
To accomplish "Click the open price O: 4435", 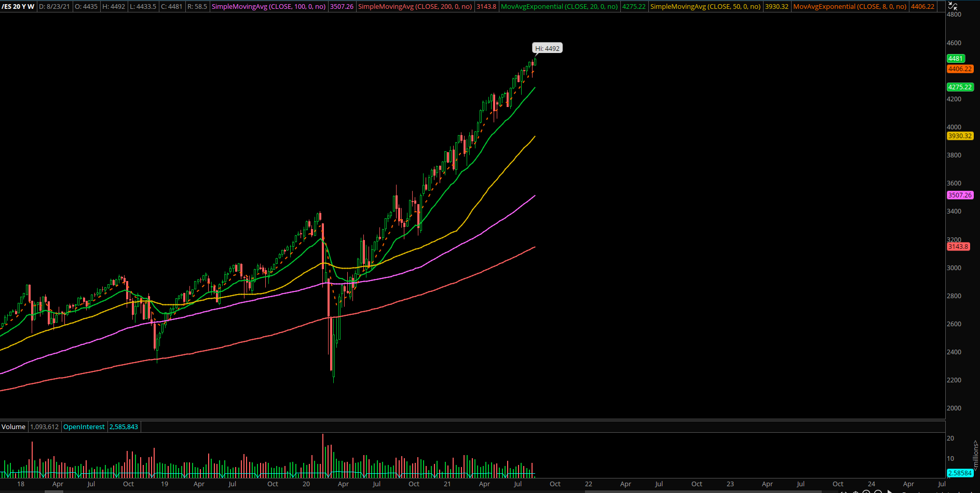I will tap(86, 7).
